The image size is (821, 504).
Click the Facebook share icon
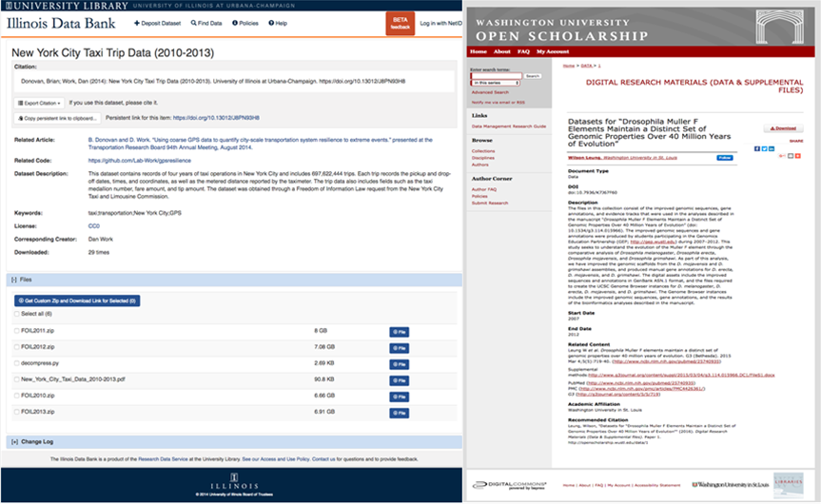click(757, 148)
